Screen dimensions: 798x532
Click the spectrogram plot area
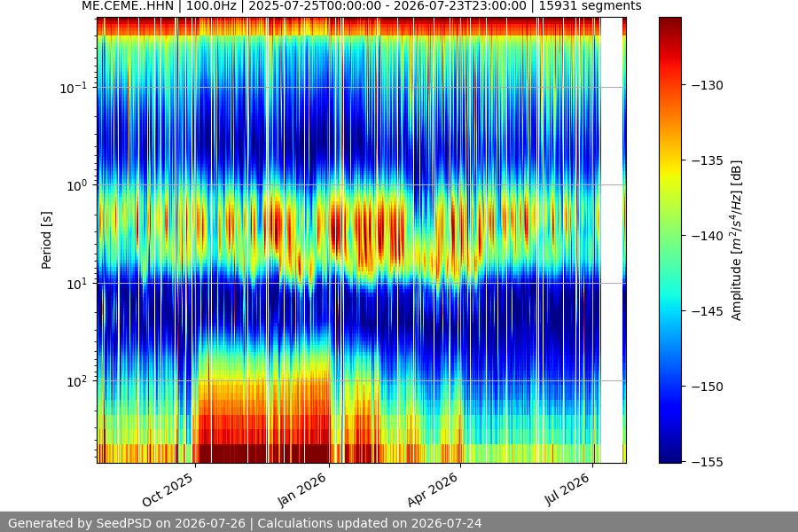(x=362, y=240)
